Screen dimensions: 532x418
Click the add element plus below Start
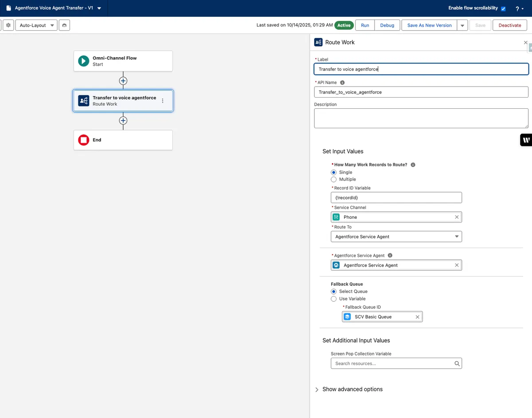coord(123,81)
